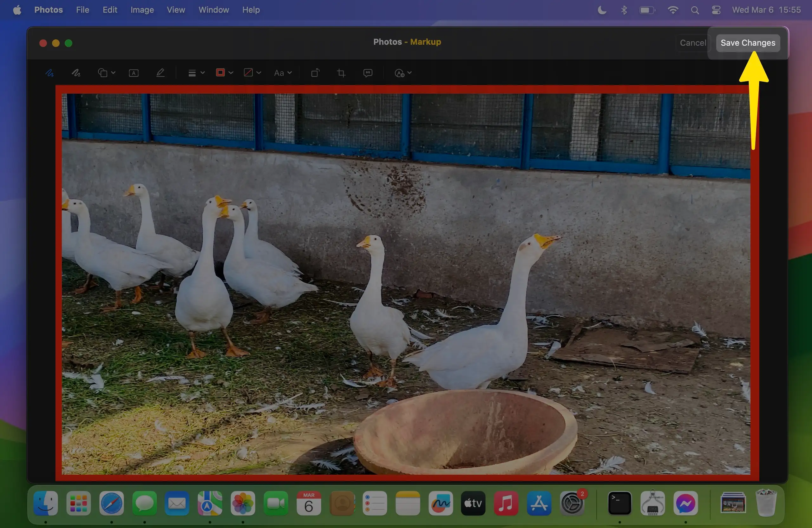Toggle Bluetooth in menu bar
This screenshot has height=528, width=812.
(x=624, y=10)
